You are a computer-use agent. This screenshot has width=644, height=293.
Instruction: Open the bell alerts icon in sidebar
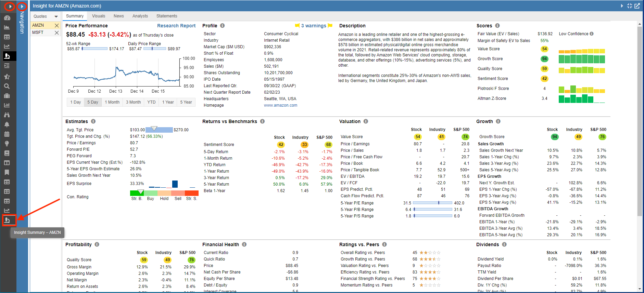point(7,124)
